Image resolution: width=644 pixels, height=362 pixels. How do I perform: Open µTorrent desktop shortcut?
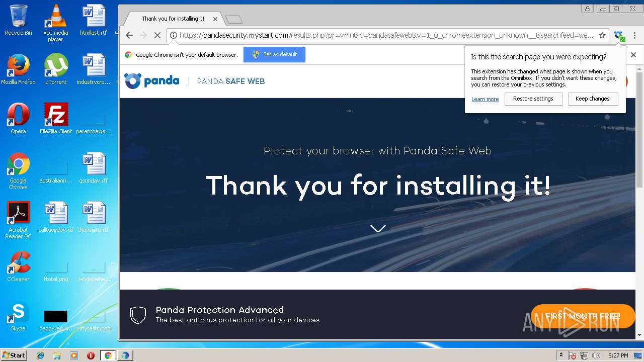coord(55,69)
